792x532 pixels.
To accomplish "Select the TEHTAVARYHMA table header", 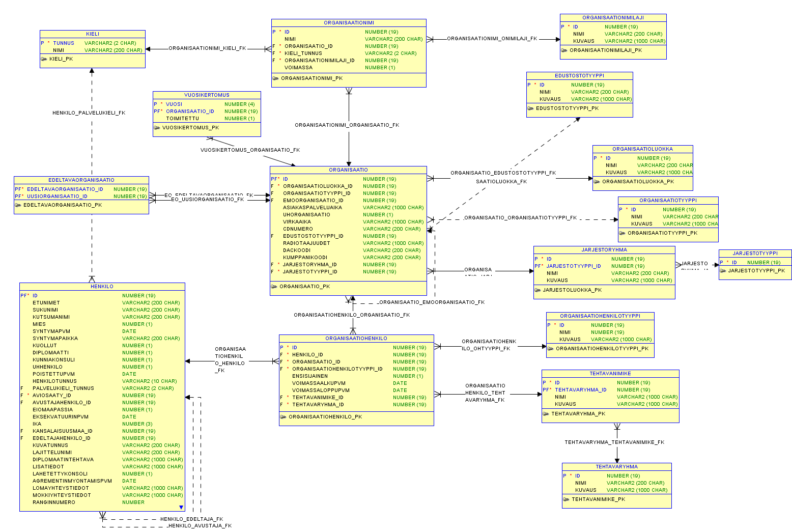I will click(x=616, y=467).
